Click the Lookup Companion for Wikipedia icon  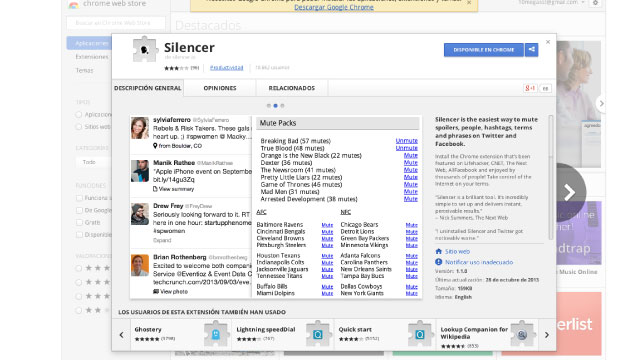[x=522, y=334]
